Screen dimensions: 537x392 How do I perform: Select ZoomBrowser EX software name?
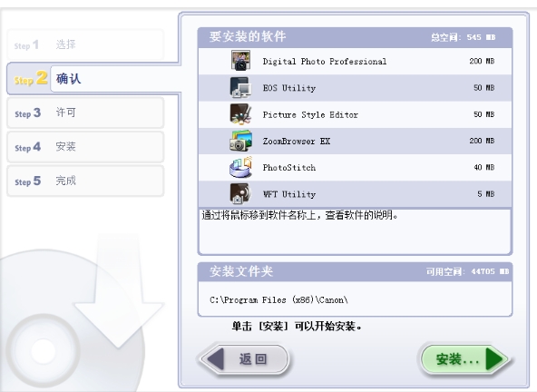click(x=297, y=141)
